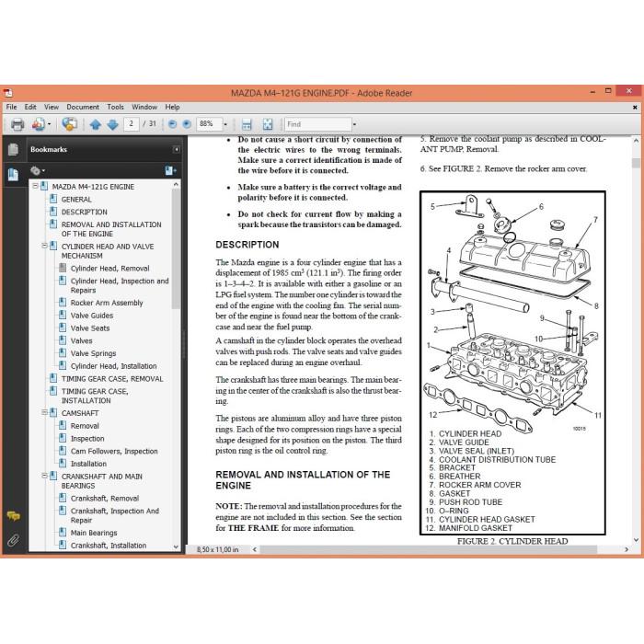The height and width of the screenshot is (644, 644).
Task: Open the Cam Followers, Inspection bookmark
Action: [x=114, y=451]
